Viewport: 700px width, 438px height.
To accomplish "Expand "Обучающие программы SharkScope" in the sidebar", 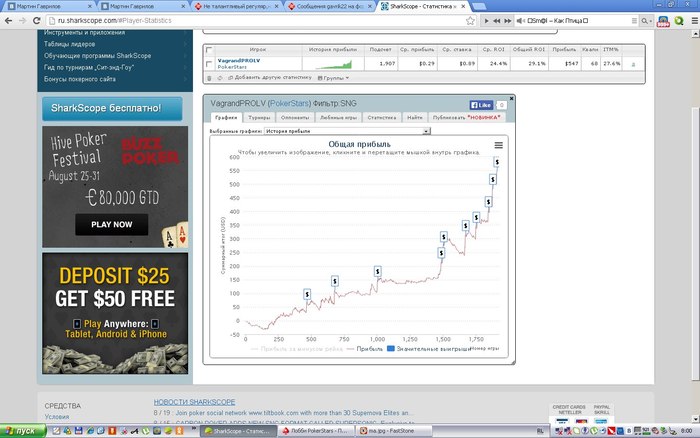I will coord(115,56).
